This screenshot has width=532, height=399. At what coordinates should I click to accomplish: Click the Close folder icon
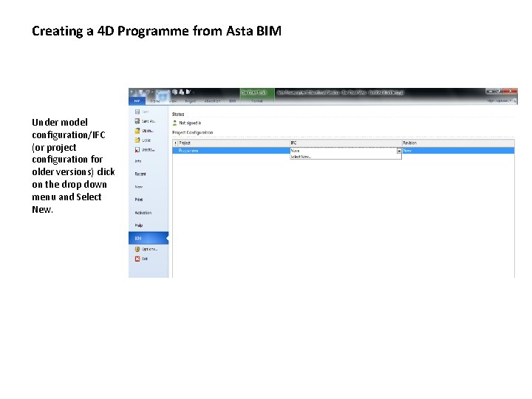pyautogui.click(x=137, y=140)
